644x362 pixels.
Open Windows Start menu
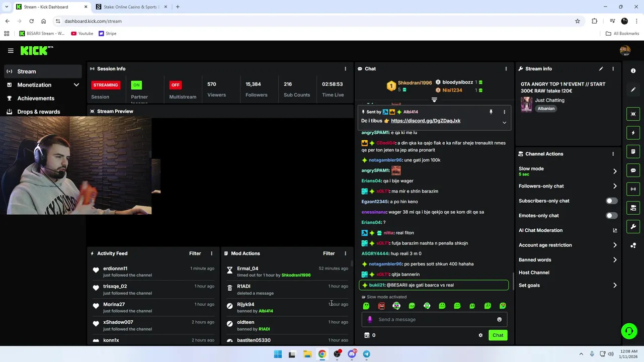(278, 354)
